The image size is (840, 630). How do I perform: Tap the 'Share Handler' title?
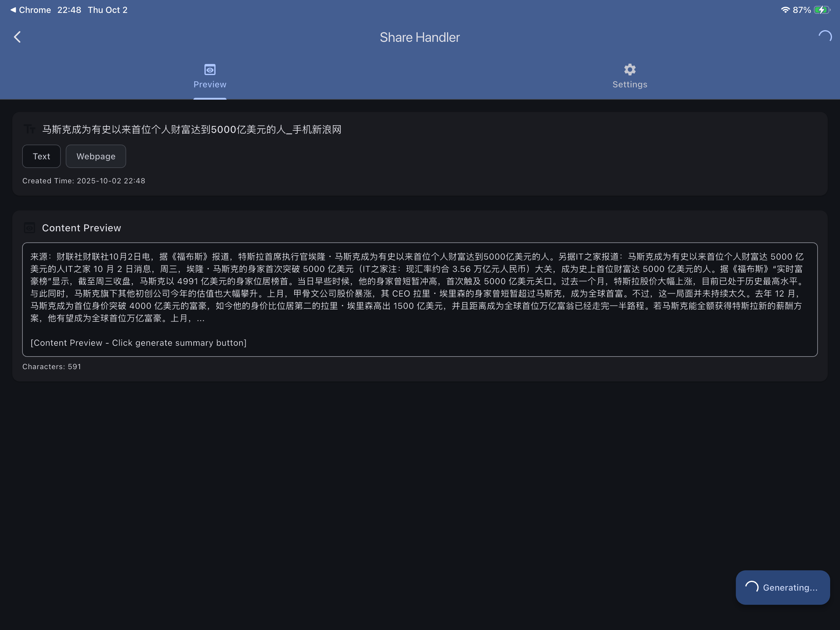420,37
